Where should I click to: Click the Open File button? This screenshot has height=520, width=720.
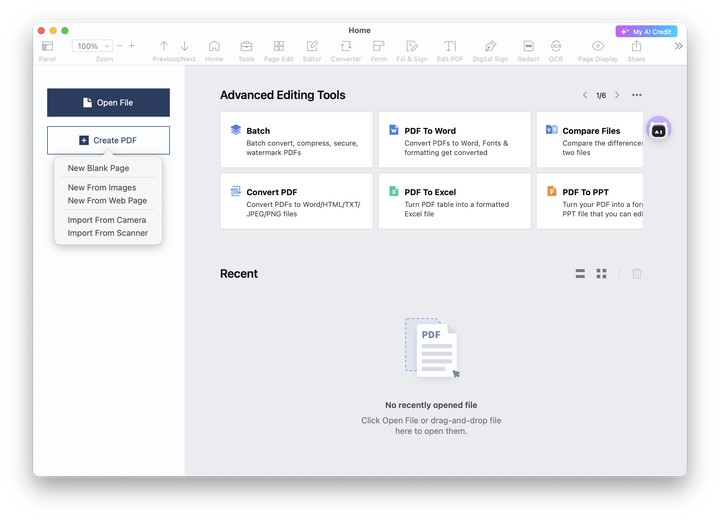pos(108,102)
